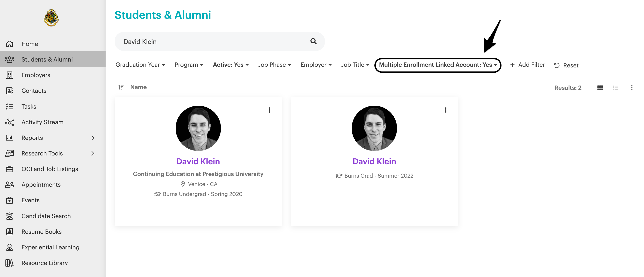
Task: Go to Employers in sidebar
Action: [36, 75]
